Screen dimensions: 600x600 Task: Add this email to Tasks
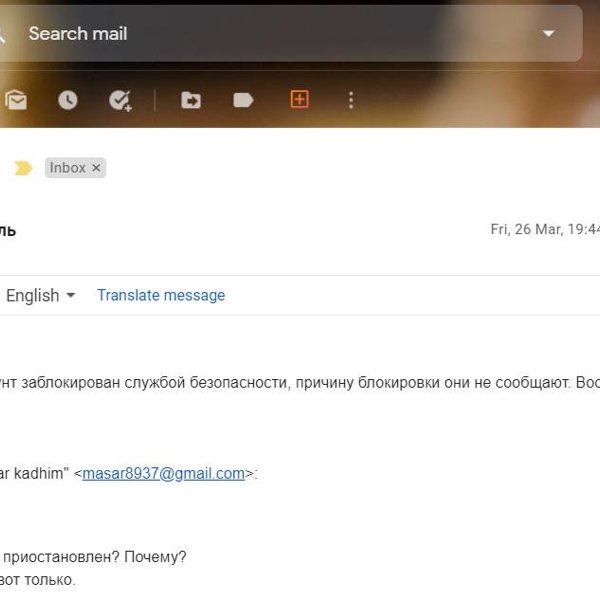[x=120, y=101]
